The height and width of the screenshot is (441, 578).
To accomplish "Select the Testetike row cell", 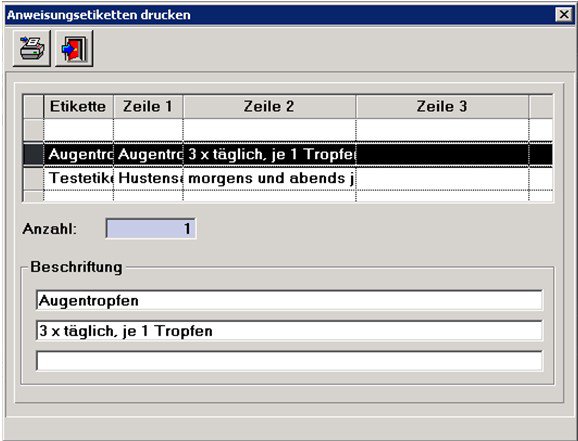I will pyautogui.click(x=79, y=178).
